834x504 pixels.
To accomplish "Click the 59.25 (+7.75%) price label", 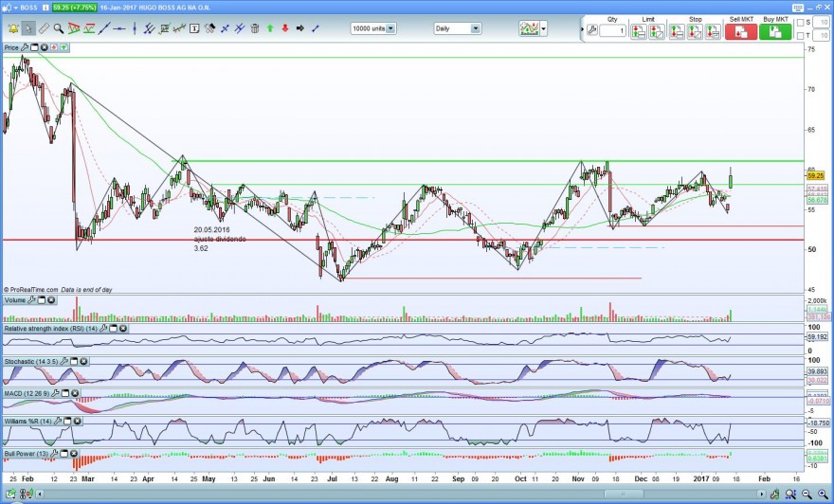I will point(75,8).
